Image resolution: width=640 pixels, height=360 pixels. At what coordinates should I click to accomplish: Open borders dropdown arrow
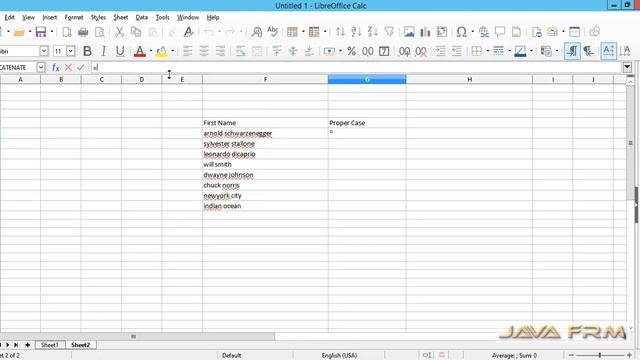click(487, 51)
